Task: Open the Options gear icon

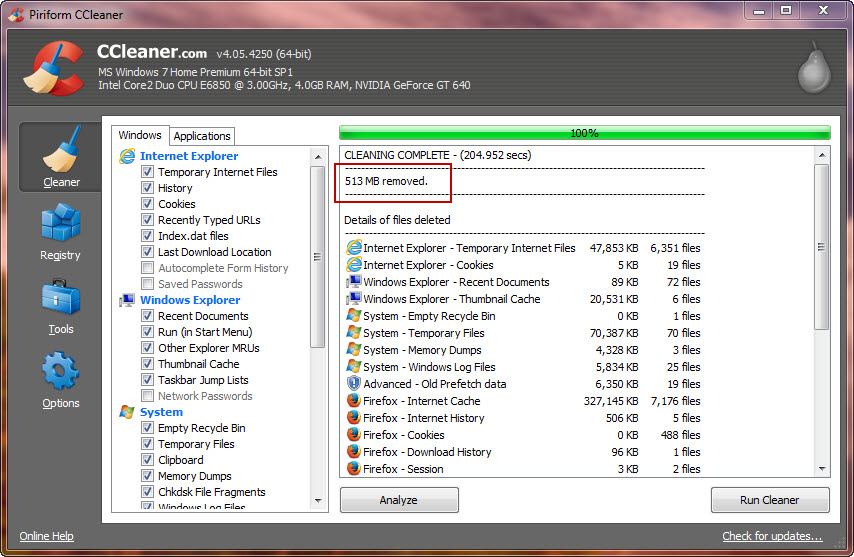Action: [60, 370]
